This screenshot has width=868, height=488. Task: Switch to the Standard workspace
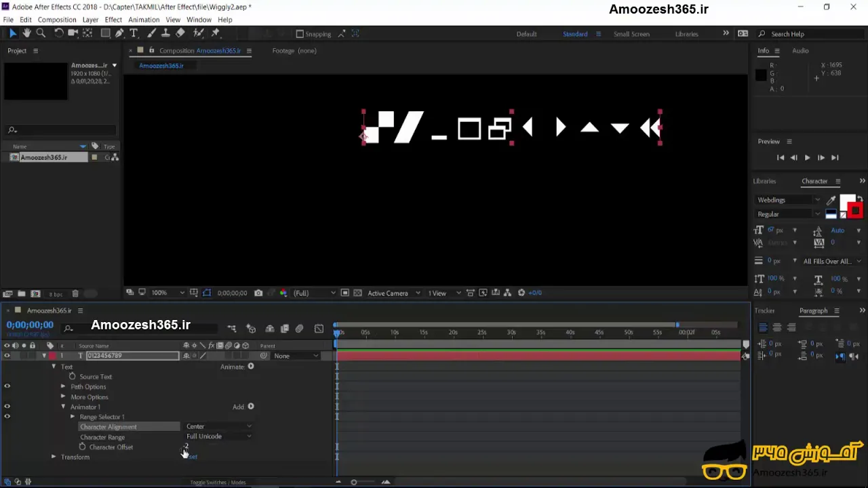[575, 34]
